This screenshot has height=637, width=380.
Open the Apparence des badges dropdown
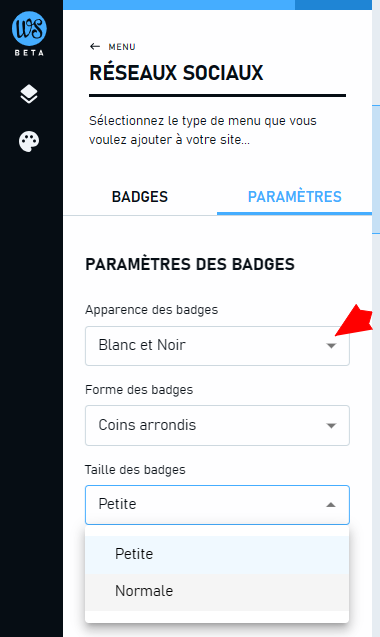point(217,346)
